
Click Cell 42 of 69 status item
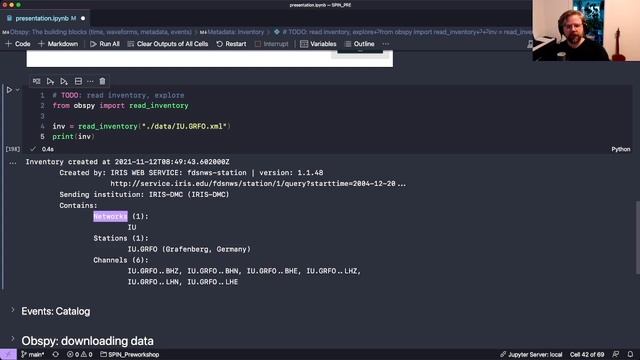tap(587, 354)
